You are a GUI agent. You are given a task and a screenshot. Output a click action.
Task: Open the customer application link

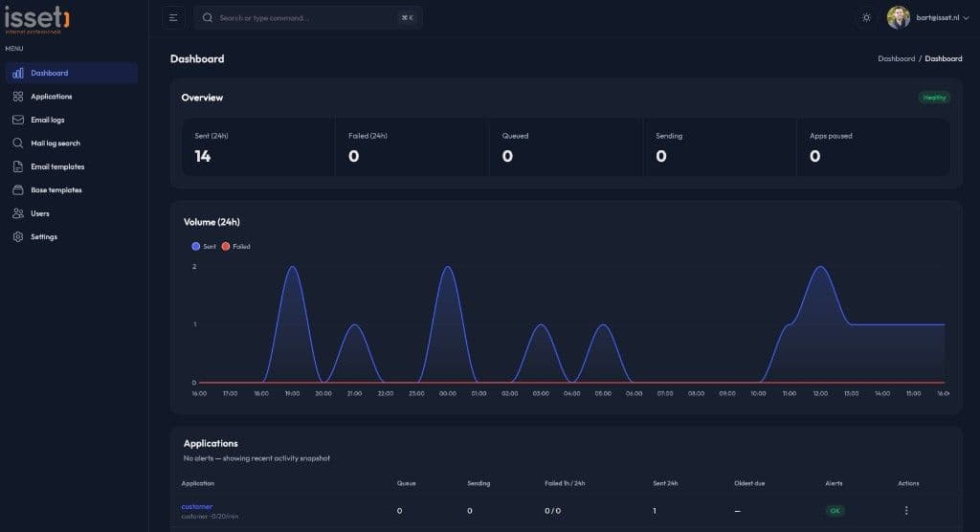point(197,506)
